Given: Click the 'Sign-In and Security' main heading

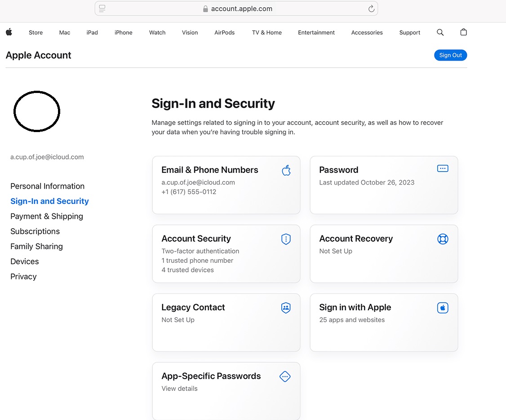Looking at the screenshot, I should (x=213, y=104).
